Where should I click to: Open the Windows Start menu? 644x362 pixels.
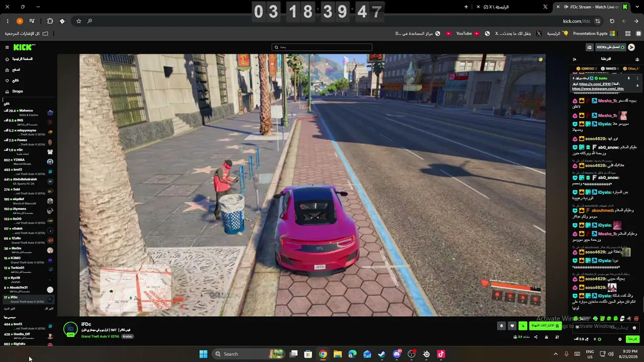pyautogui.click(x=203, y=354)
